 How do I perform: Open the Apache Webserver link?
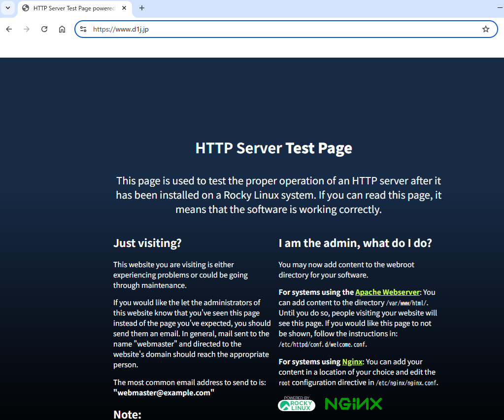(x=387, y=292)
